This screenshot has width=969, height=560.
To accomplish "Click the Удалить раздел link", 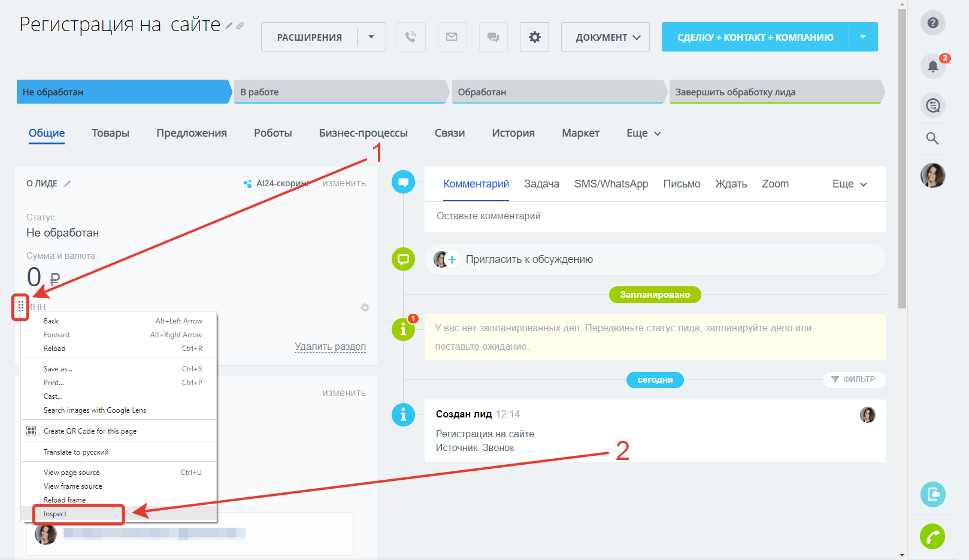I will coord(330,346).
